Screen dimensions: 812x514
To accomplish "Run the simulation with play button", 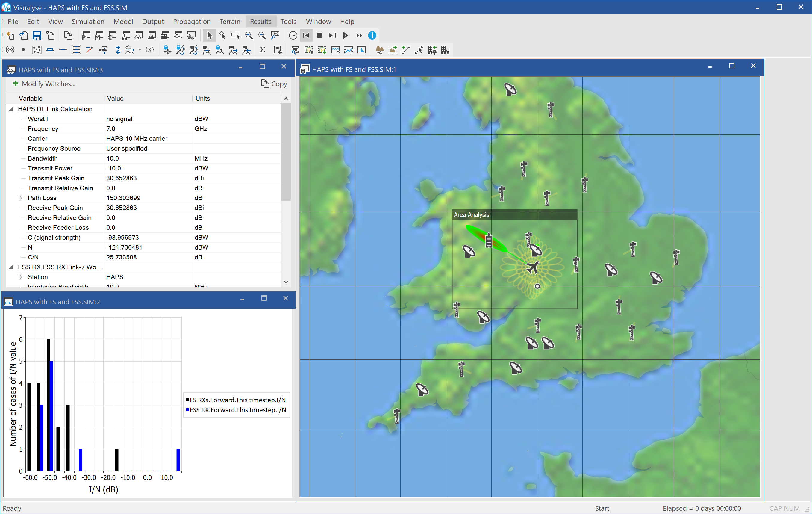I will point(345,35).
